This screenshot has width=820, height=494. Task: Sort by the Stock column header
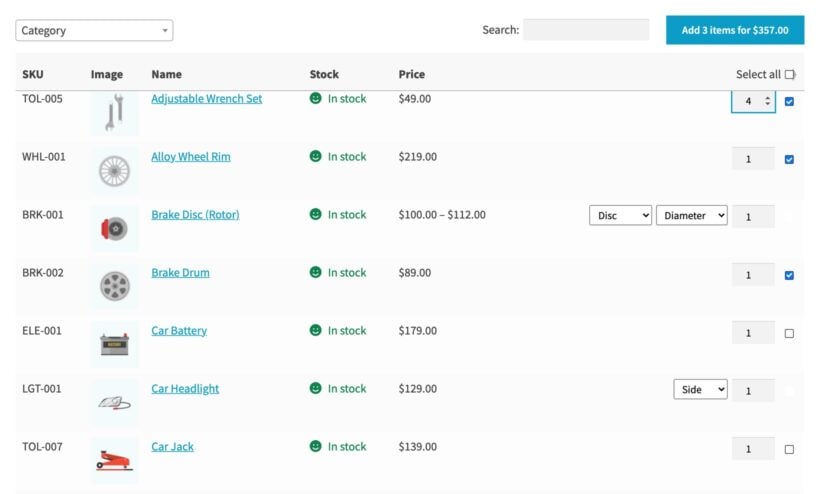tap(324, 74)
